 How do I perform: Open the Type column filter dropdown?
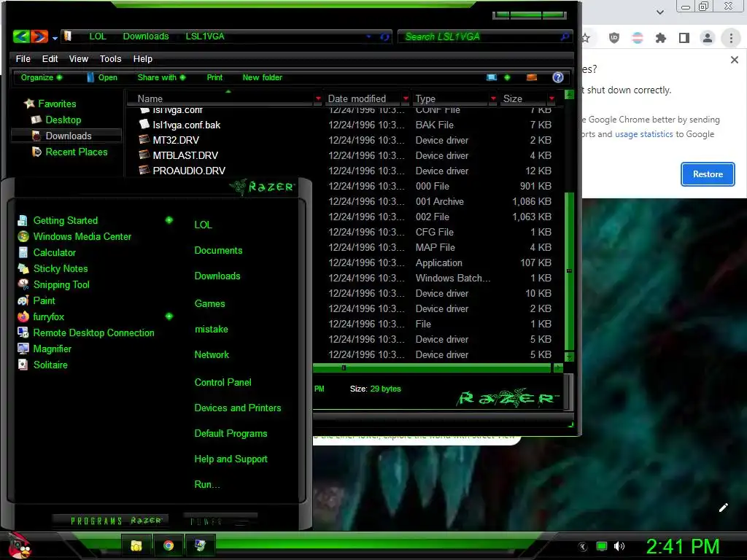[x=493, y=98]
